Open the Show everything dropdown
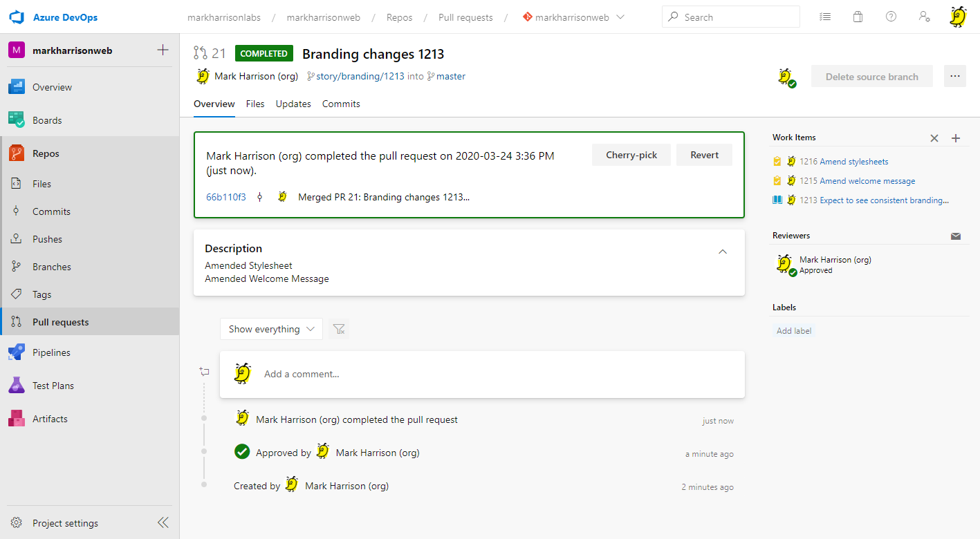 (x=271, y=329)
